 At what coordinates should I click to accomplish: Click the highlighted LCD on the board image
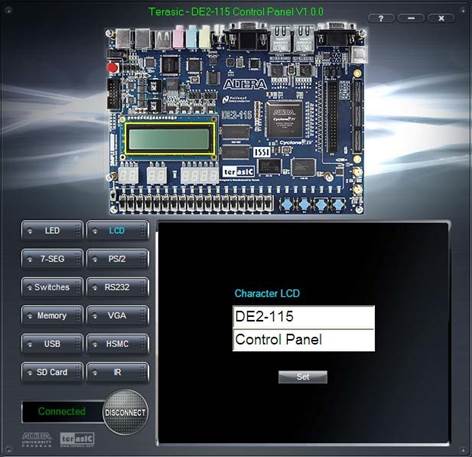pos(170,139)
